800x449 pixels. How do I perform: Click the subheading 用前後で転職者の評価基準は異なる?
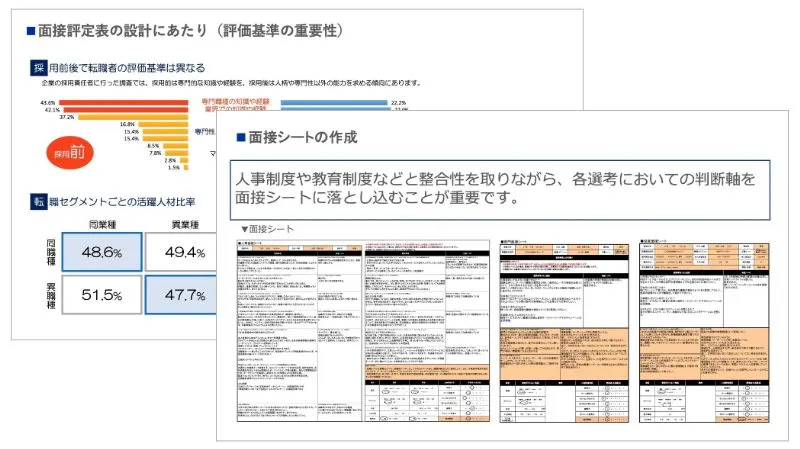[127, 68]
